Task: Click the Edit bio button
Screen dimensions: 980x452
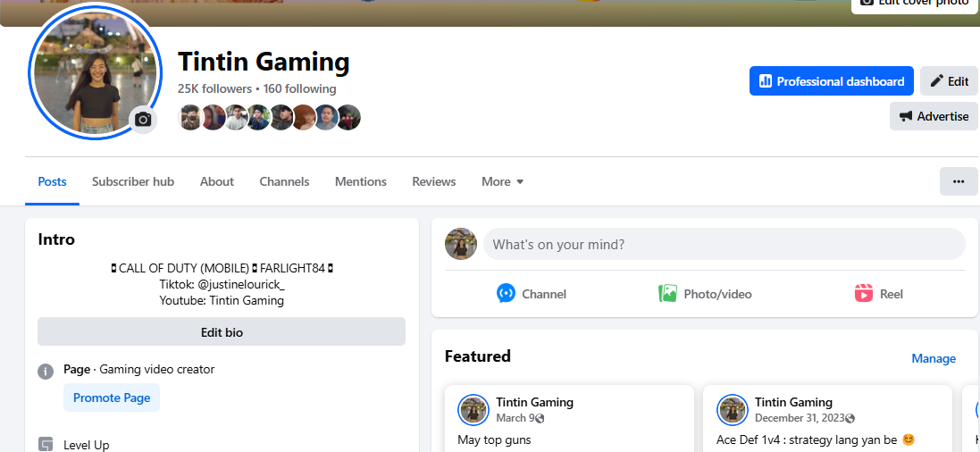Action: coord(222,332)
